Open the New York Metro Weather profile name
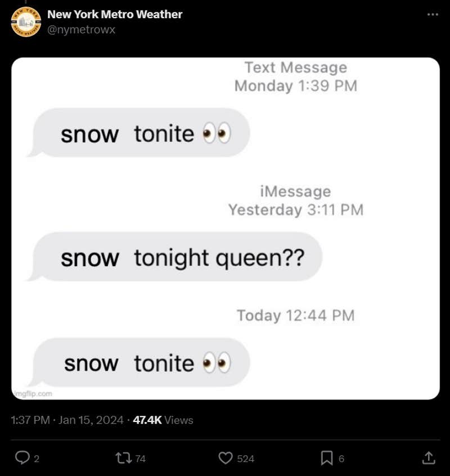 pos(115,15)
